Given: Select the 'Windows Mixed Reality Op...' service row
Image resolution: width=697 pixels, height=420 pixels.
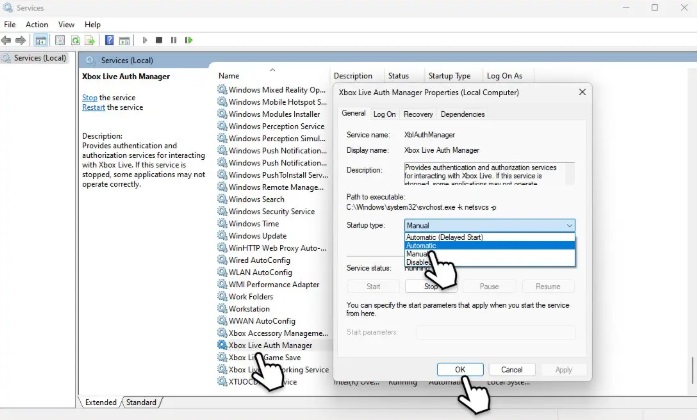Looking at the screenshot, I should click(x=272, y=90).
